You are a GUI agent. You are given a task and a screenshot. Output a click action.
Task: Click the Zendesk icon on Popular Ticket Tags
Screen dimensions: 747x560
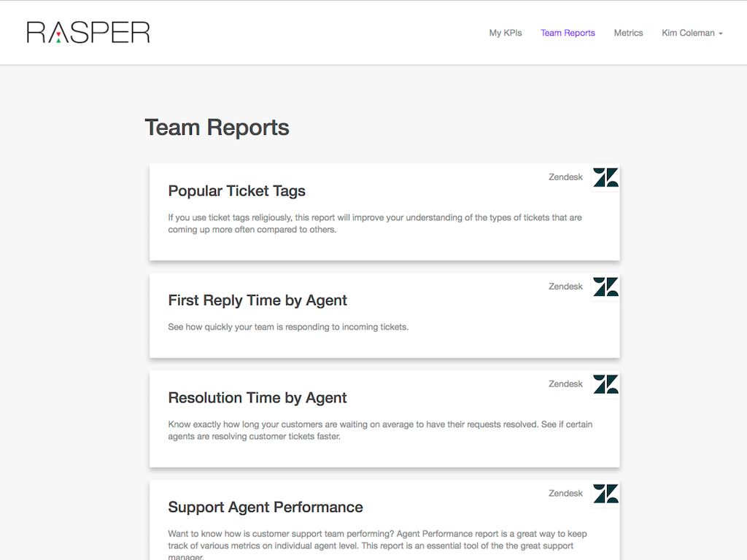(605, 177)
